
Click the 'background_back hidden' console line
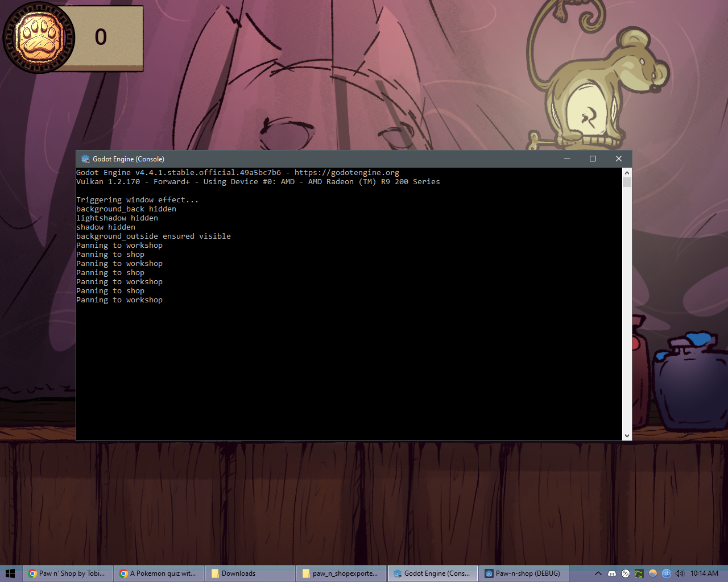[126, 209]
